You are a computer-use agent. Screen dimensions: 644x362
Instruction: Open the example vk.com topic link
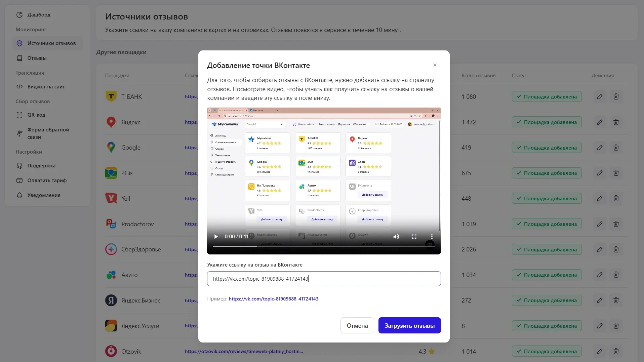pos(273,299)
